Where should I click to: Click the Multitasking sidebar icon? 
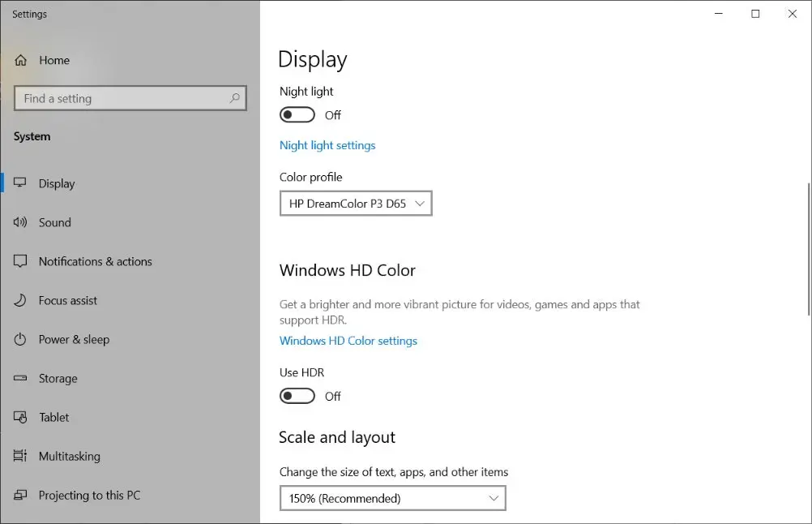point(19,456)
